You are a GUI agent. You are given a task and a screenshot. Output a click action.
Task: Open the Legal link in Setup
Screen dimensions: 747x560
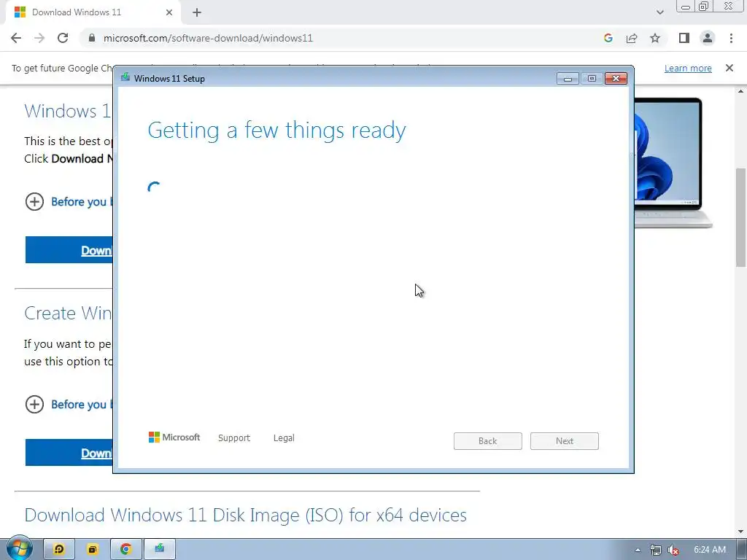pyautogui.click(x=284, y=438)
